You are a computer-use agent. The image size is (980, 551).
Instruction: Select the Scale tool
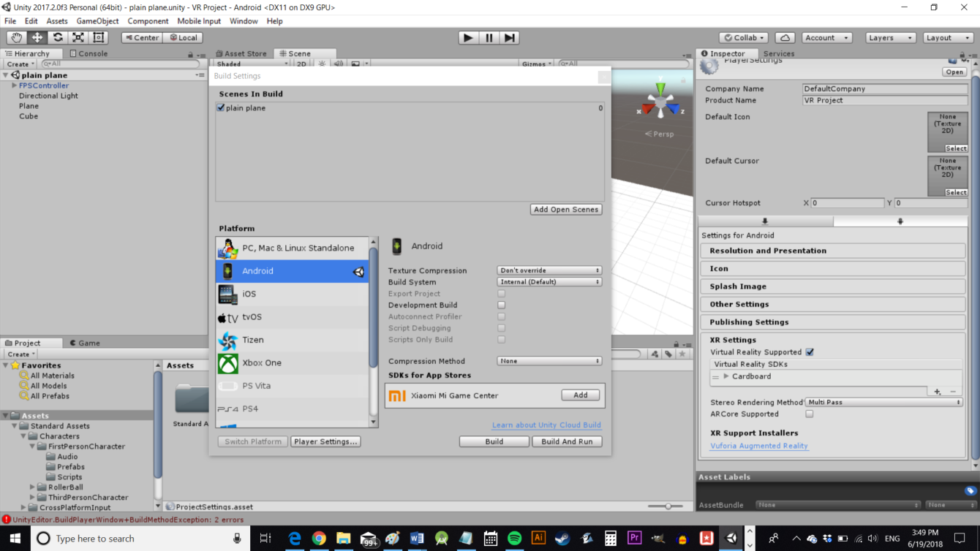pos(78,37)
